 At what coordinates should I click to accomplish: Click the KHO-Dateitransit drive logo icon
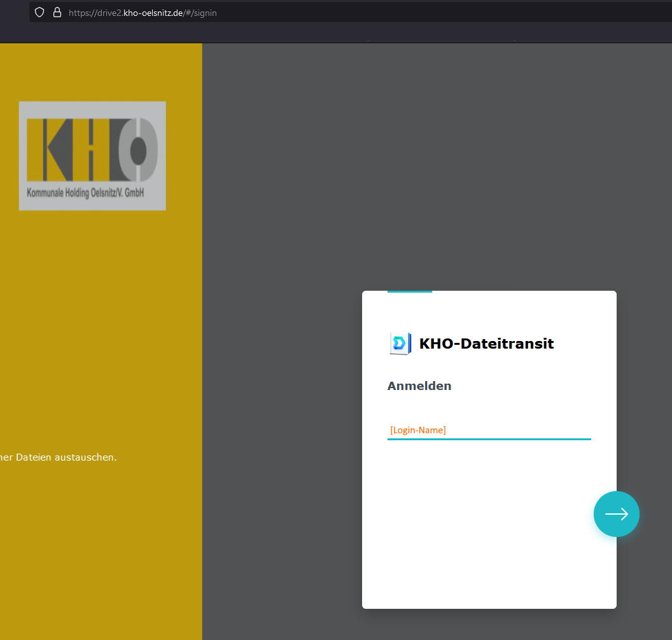[400, 343]
